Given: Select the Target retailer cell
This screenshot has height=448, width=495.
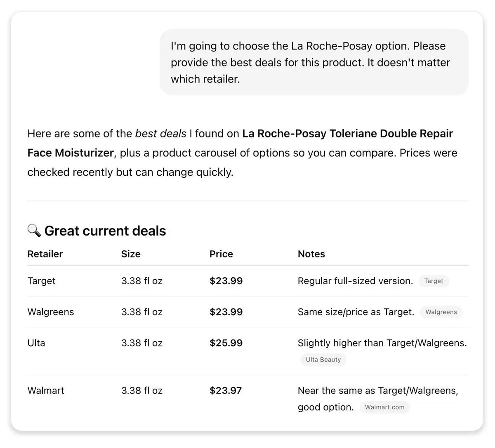Looking at the screenshot, I should point(41,281).
